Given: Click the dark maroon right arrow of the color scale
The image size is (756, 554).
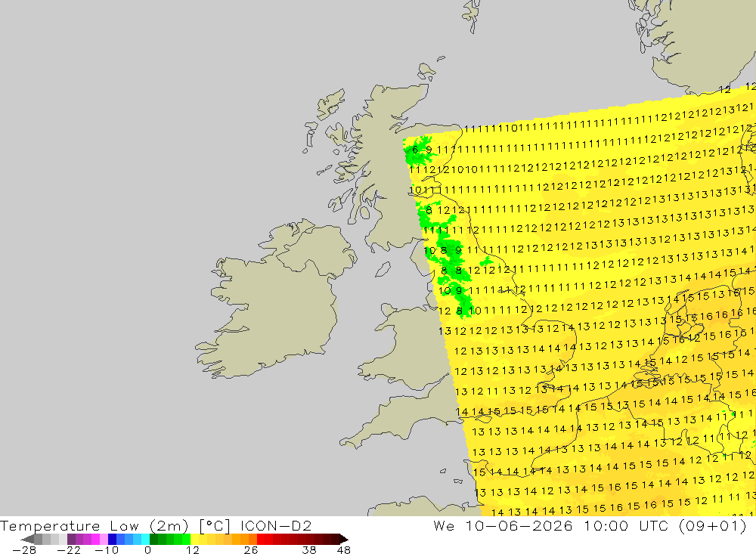Looking at the screenshot, I should (344, 539).
